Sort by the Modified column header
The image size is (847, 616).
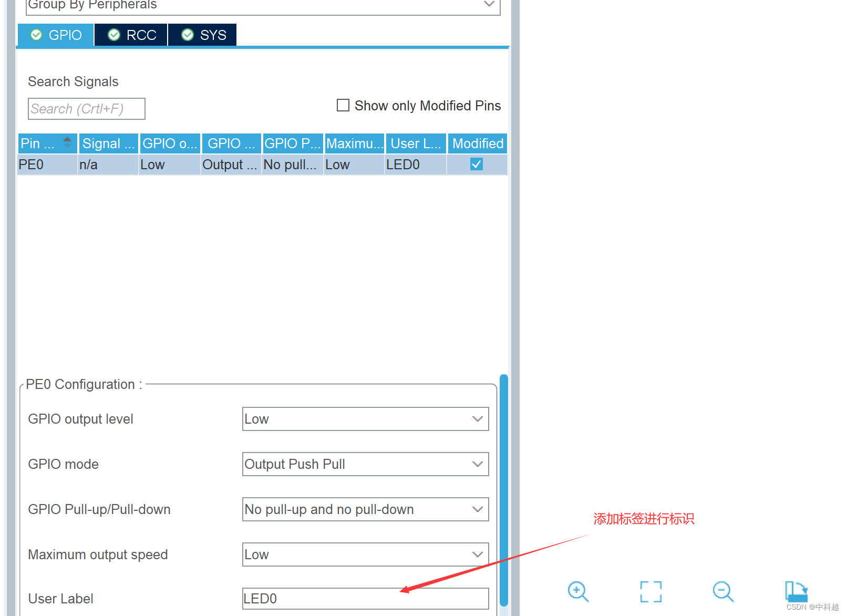(x=478, y=143)
